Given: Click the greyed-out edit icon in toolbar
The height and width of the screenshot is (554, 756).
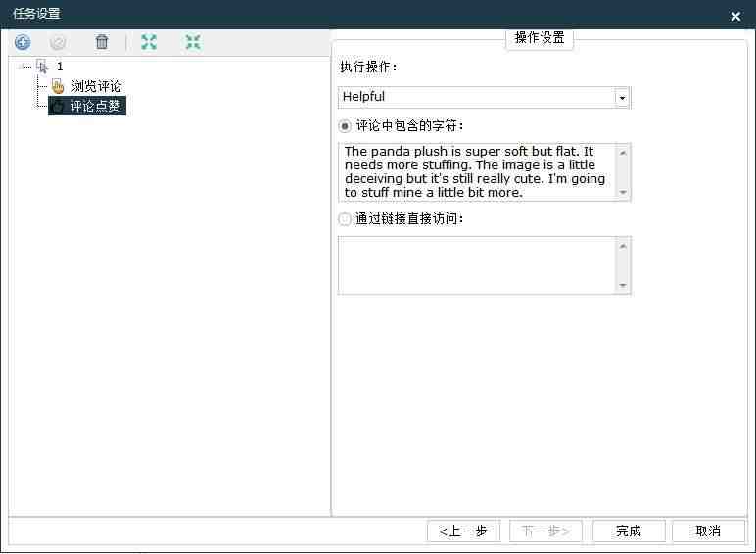Looking at the screenshot, I should (x=58, y=42).
